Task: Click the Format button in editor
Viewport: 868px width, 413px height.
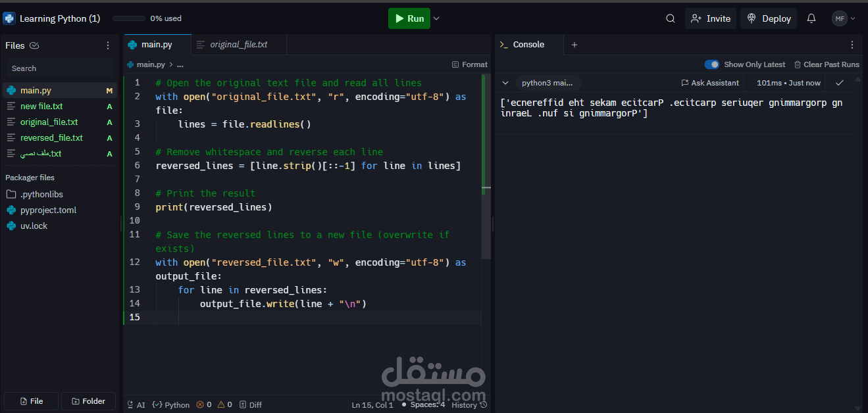Action: [x=470, y=64]
